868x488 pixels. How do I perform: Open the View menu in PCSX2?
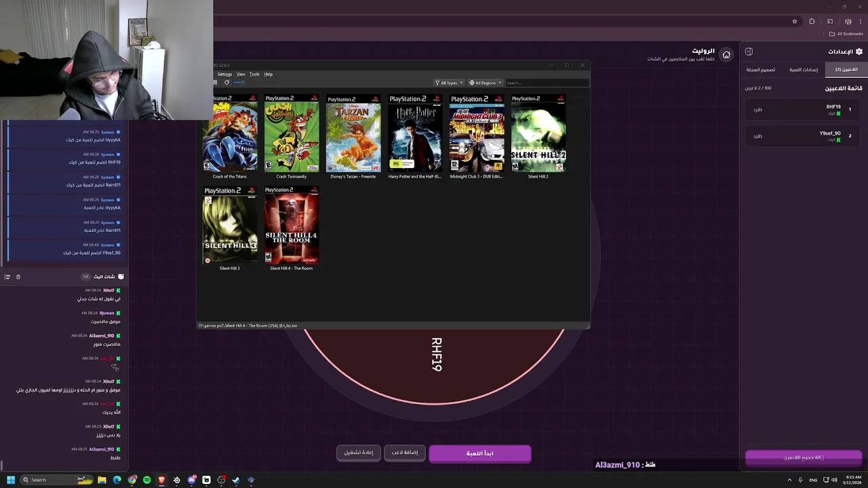pyautogui.click(x=241, y=74)
